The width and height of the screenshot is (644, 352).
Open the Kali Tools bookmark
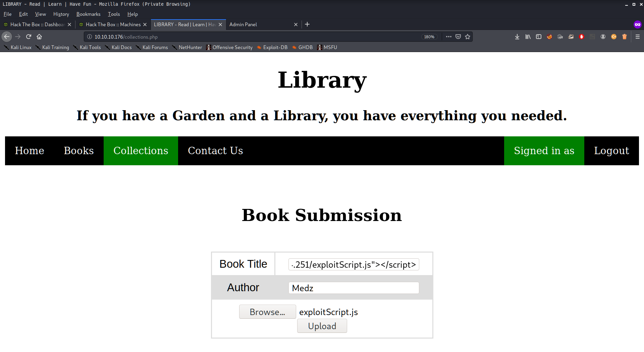click(x=87, y=47)
